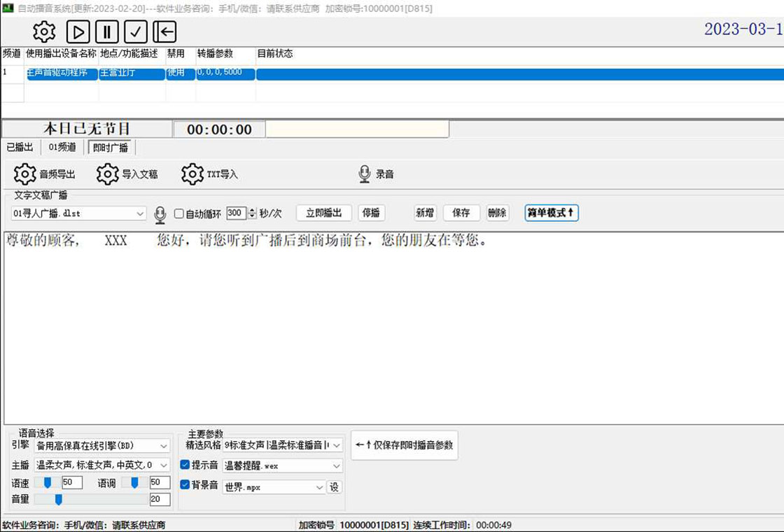Click the back-arrow exit toolbar icon
784x532 pixels.
[164, 32]
